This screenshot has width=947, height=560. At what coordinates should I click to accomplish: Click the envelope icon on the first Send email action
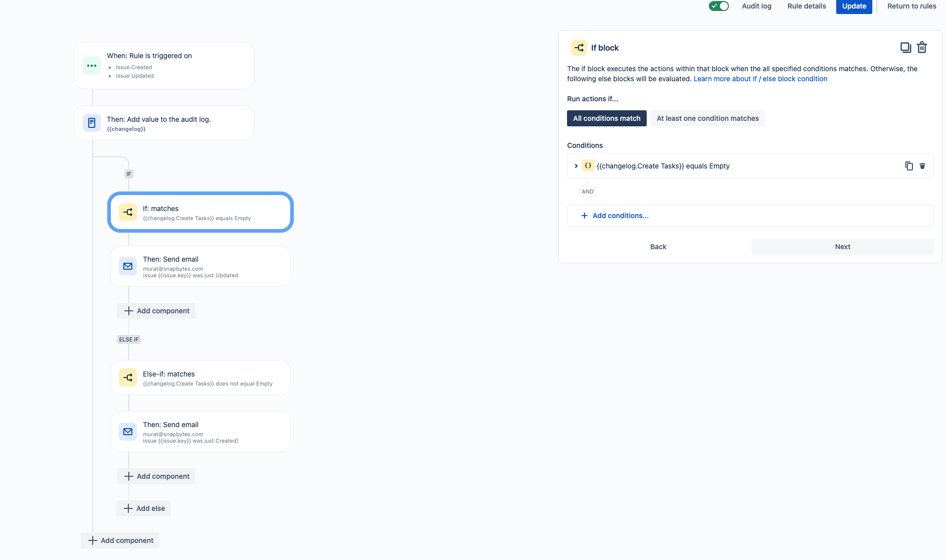(128, 266)
